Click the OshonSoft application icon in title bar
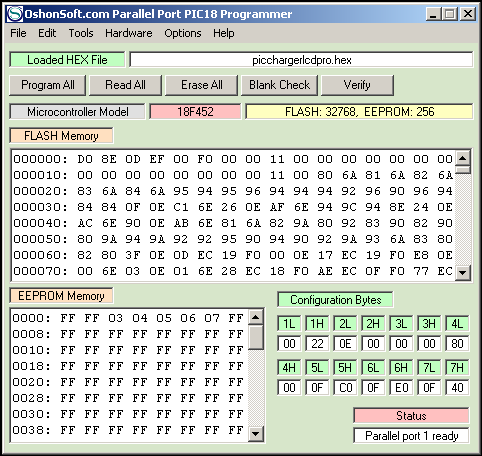482x456 pixels. pos(15,14)
